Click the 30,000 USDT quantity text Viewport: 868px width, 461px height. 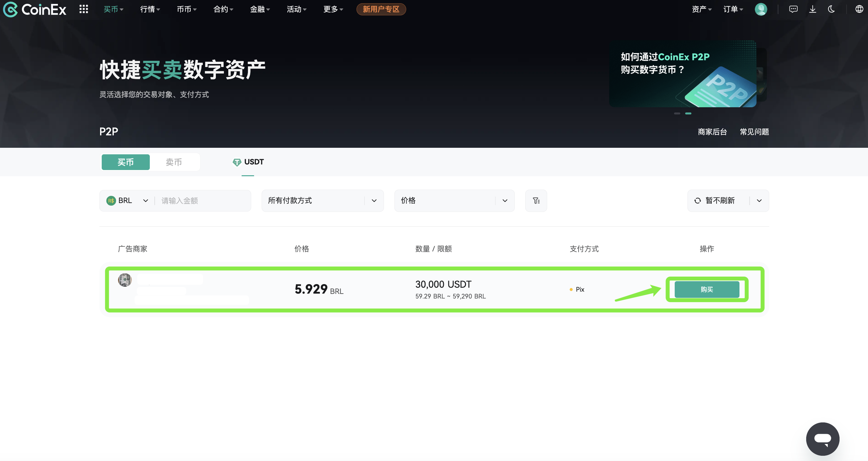pyautogui.click(x=443, y=284)
